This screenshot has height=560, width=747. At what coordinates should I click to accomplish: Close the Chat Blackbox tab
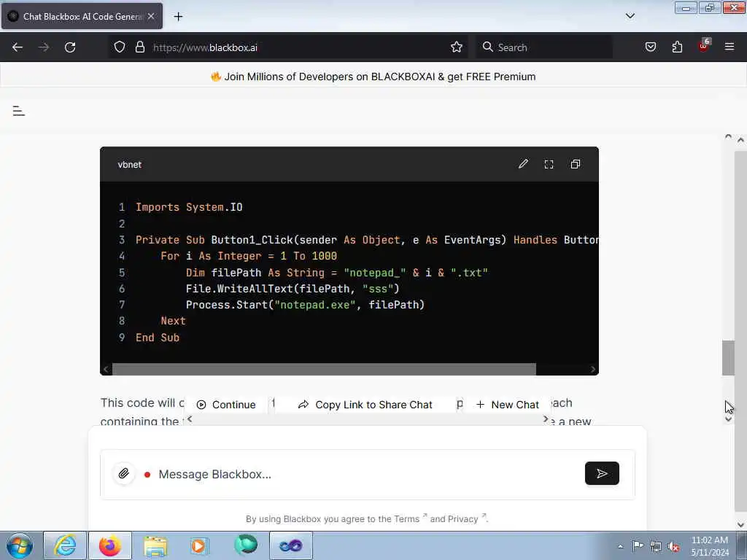point(151,16)
